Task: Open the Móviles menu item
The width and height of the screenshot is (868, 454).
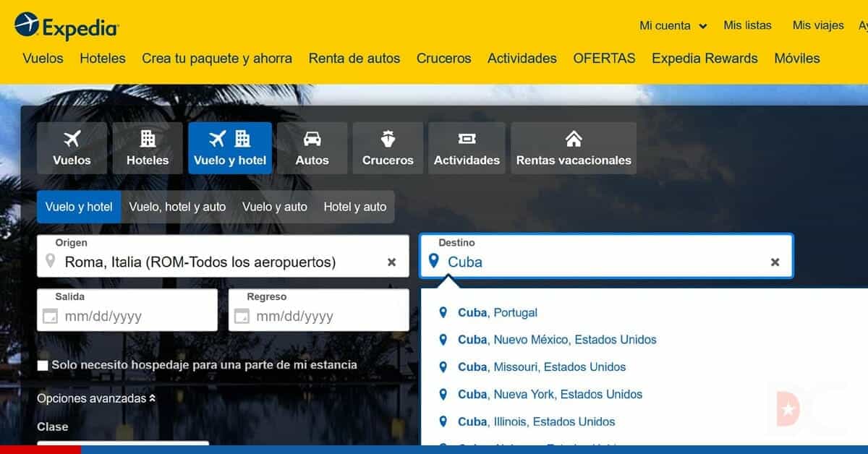Action: pos(797,59)
